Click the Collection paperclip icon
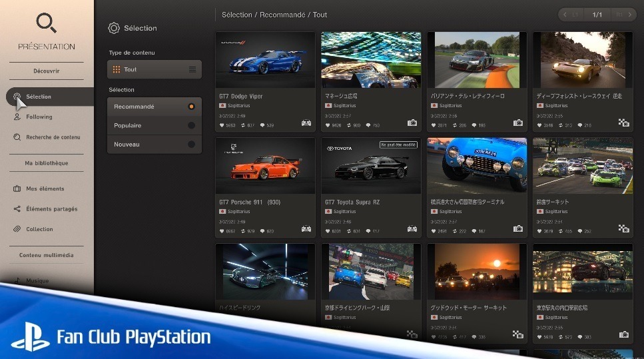 pos(17,229)
